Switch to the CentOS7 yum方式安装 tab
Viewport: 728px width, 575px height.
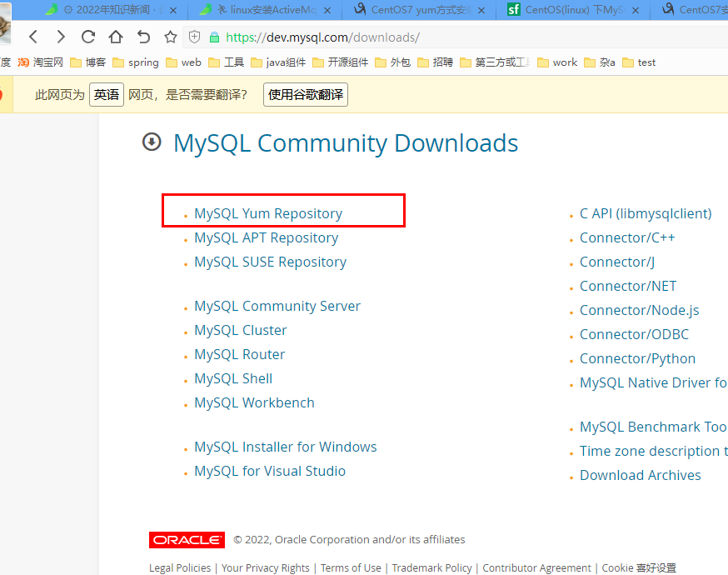point(419,10)
